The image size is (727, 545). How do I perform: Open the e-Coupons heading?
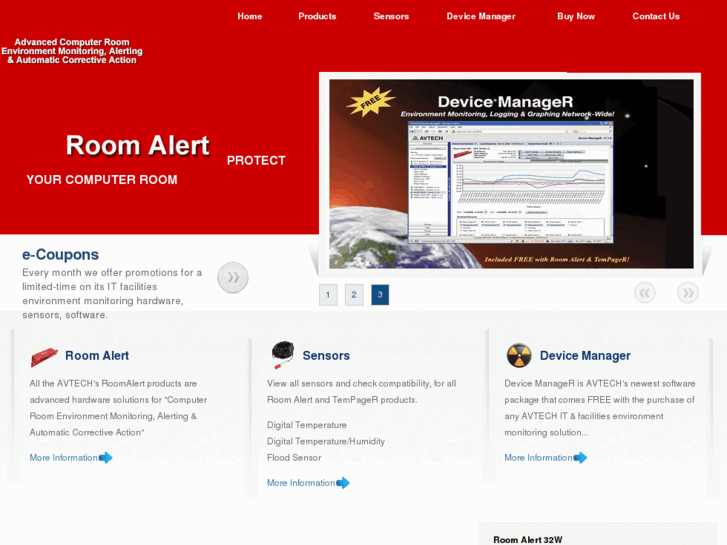pos(60,254)
